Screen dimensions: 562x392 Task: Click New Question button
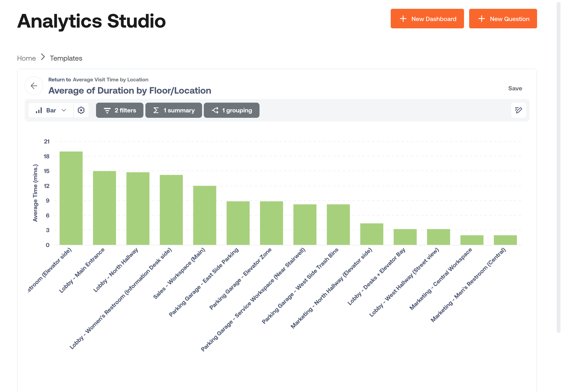click(503, 19)
